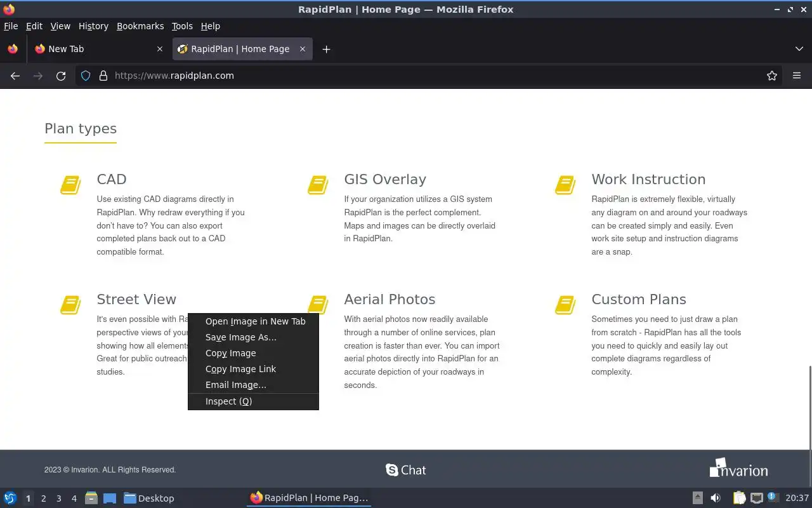Switch to workspace 4
The height and width of the screenshot is (508, 812).
coord(74,498)
